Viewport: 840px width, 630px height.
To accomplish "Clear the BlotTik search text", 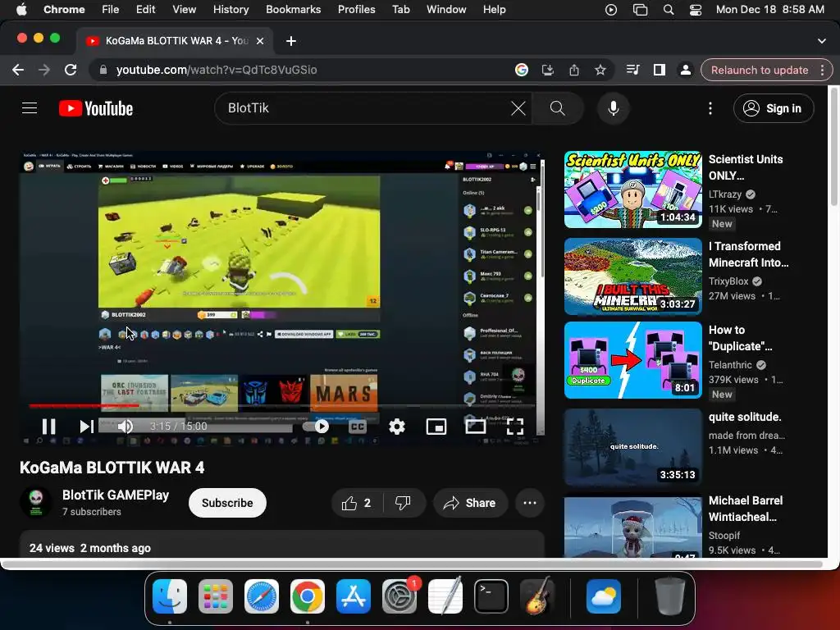I will click(518, 108).
